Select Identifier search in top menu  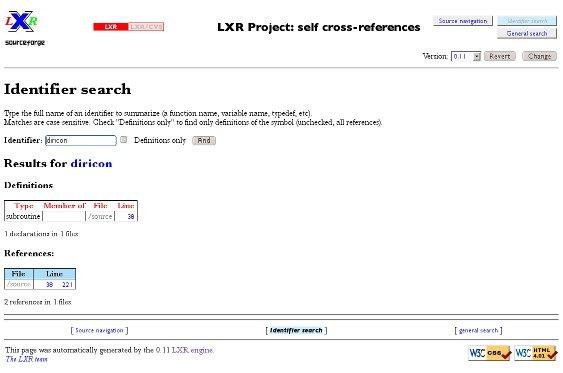click(527, 21)
